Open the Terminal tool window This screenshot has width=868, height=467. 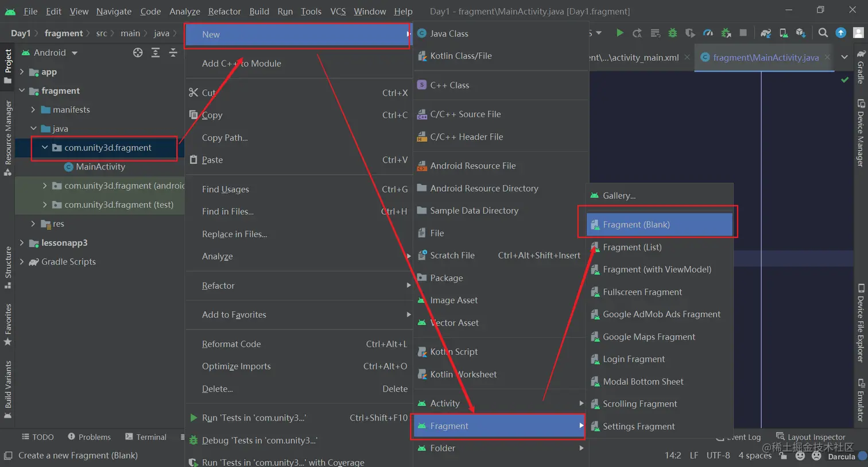[146, 437]
